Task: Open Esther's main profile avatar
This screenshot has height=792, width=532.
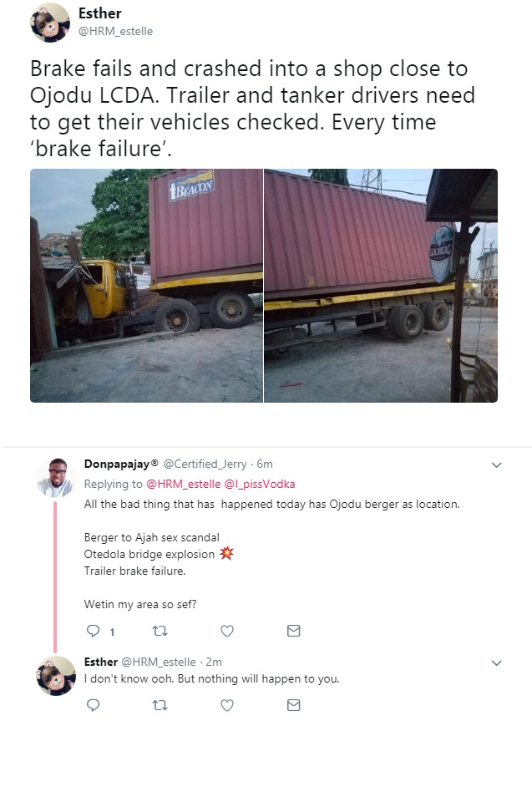Action: tap(50, 23)
